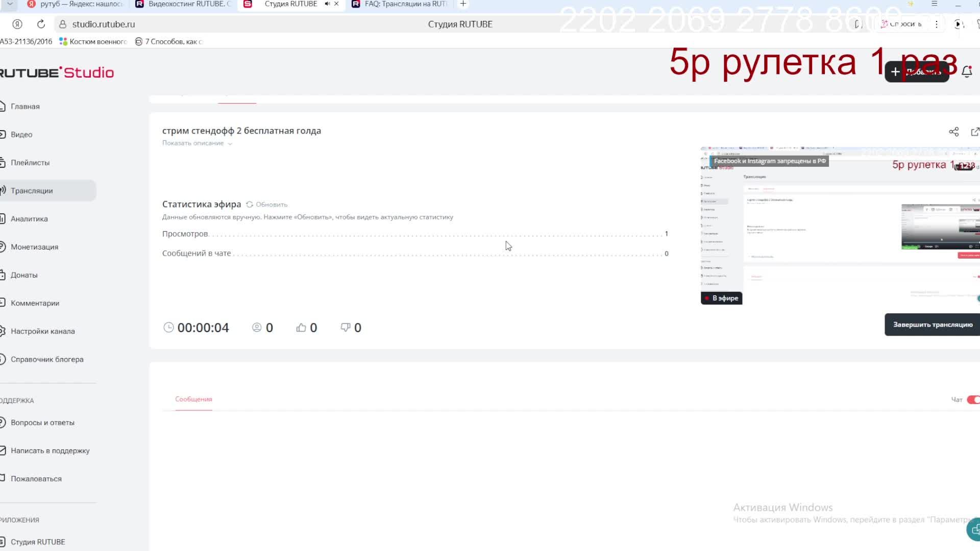Click the dislike thumbs-down icon
The height and width of the screenshot is (551, 980).
(x=346, y=328)
